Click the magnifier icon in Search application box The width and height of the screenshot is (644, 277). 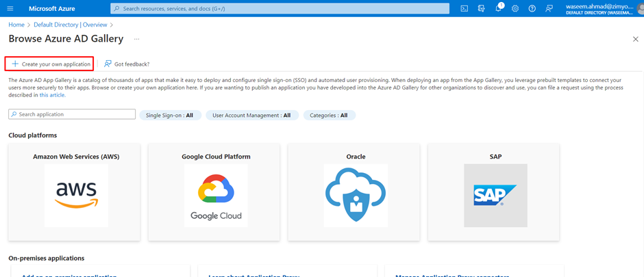click(14, 114)
